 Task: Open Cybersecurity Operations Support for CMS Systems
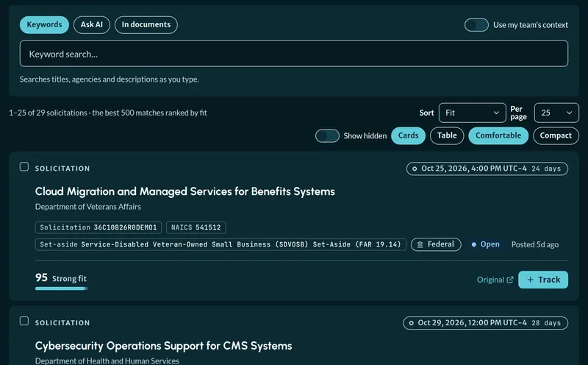163,346
